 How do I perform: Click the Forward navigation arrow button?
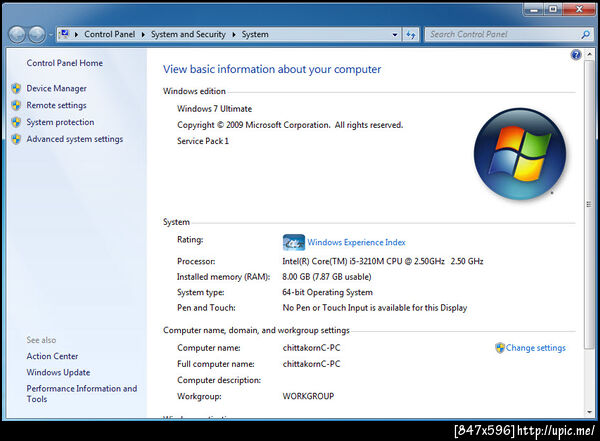click(37, 35)
